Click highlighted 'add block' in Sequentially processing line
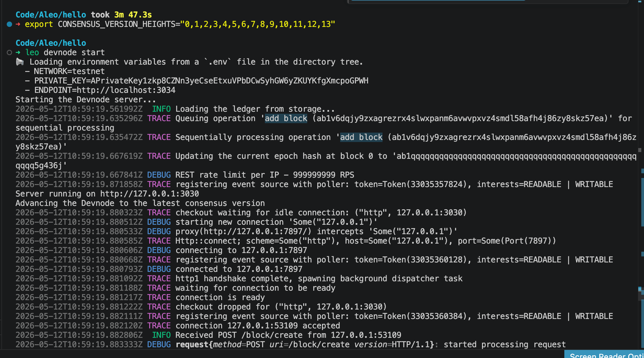This screenshot has width=644, height=358. [x=361, y=137]
